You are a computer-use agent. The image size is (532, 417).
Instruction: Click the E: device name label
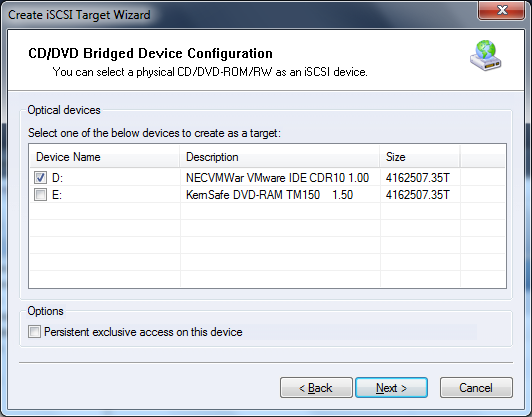[57, 195]
